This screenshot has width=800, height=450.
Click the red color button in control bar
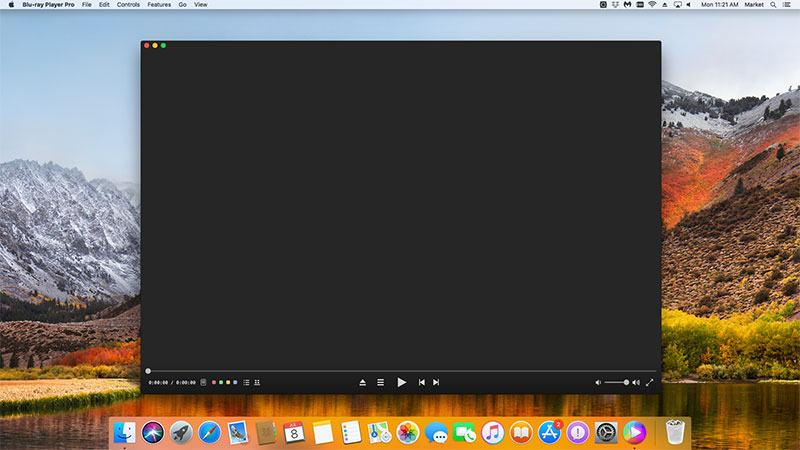click(214, 382)
